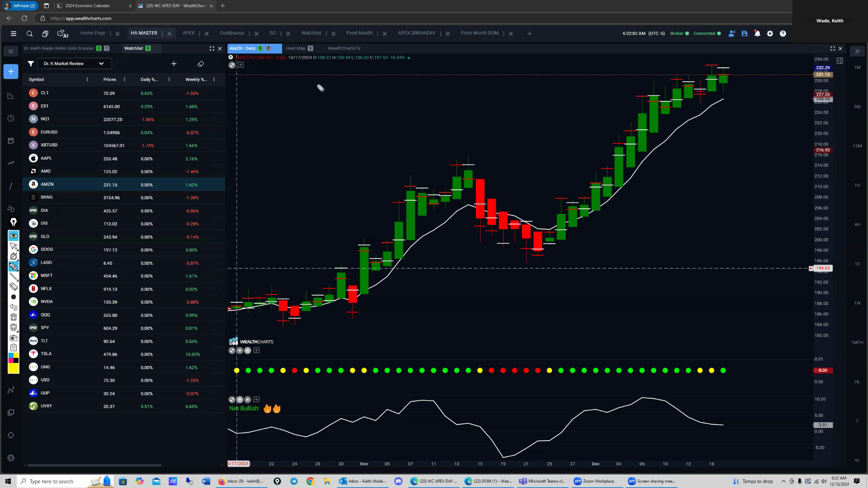Click the undo arrow in annotation toolbar
868x488 pixels.
14,307
